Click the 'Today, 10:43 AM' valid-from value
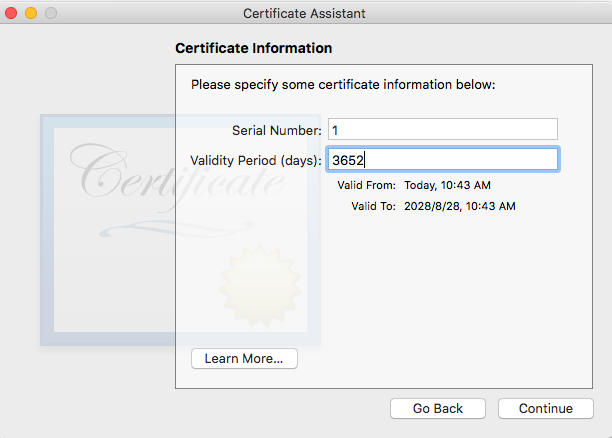The height and width of the screenshot is (438, 612). [447, 185]
